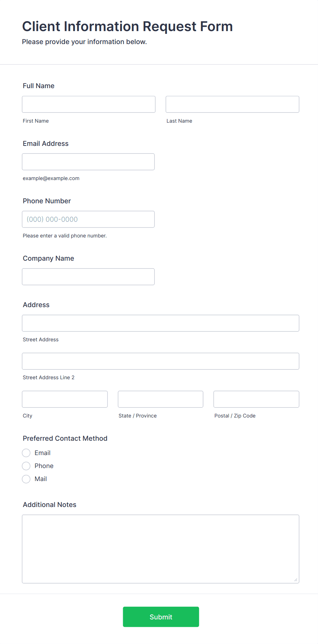Image resolution: width=318 pixels, height=644 pixels.
Task: Click the Phone Number heading label
Action: click(47, 201)
